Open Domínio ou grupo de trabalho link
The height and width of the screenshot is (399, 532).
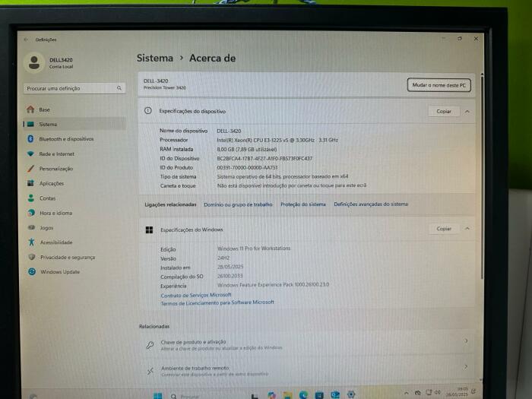(x=238, y=204)
